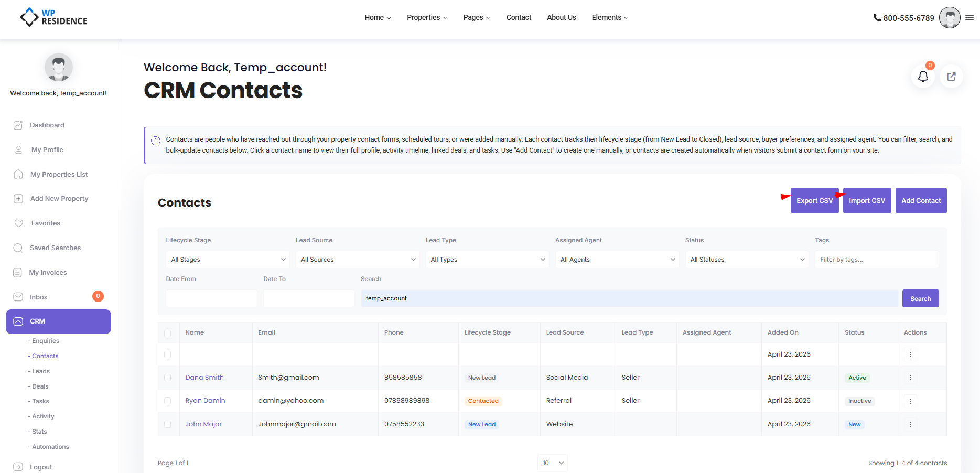980x473 pixels.
Task: Click the WP Residence logo
Action: click(x=53, y=17)
